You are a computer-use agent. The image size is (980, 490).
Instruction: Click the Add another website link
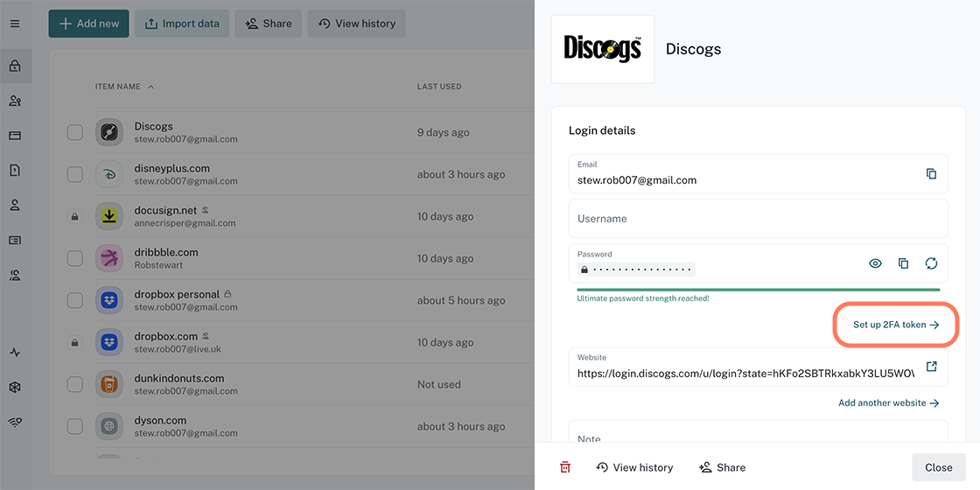click(889, 403)
